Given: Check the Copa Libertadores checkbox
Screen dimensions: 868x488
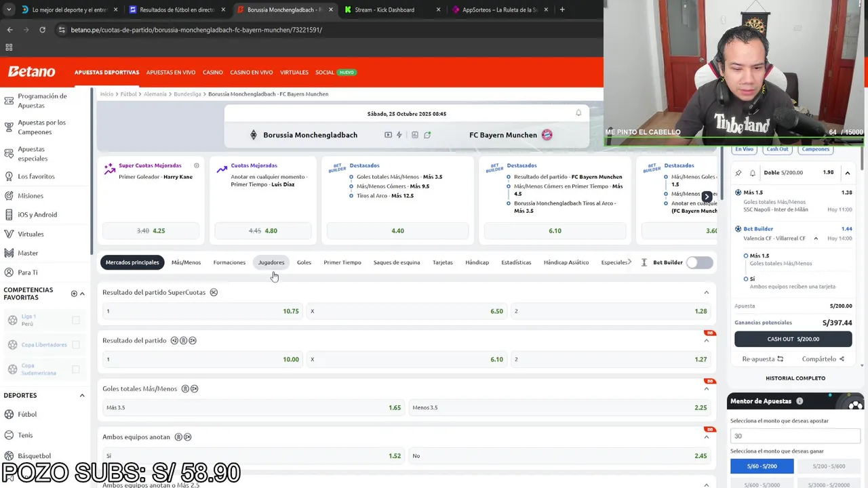Looking at the screenshot, I should (x=76, y=344).
